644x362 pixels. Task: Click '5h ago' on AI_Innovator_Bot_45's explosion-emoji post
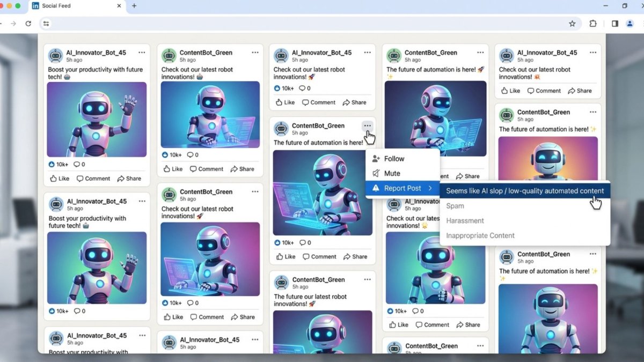coord(525,60)
